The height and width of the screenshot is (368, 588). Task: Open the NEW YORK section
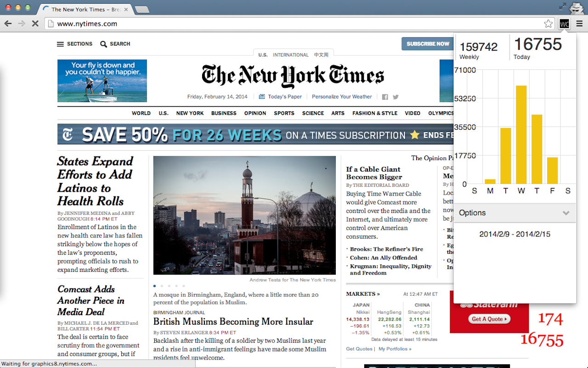coord(190,113)
